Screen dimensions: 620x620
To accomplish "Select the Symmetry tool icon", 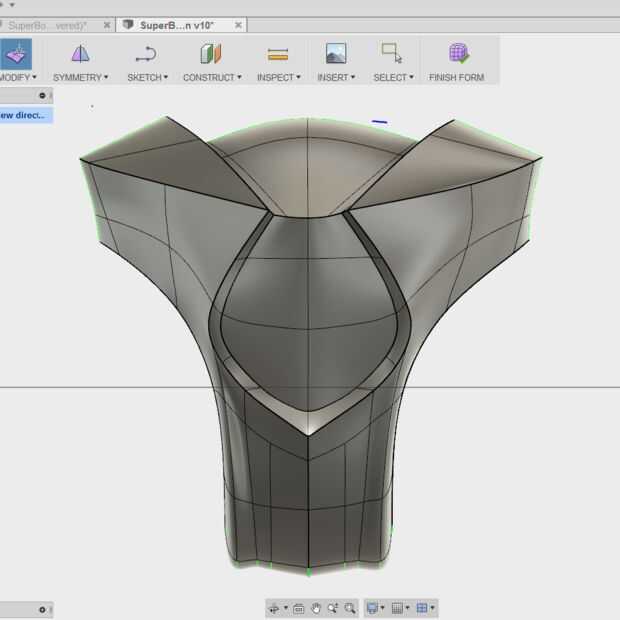I will 80,54.
